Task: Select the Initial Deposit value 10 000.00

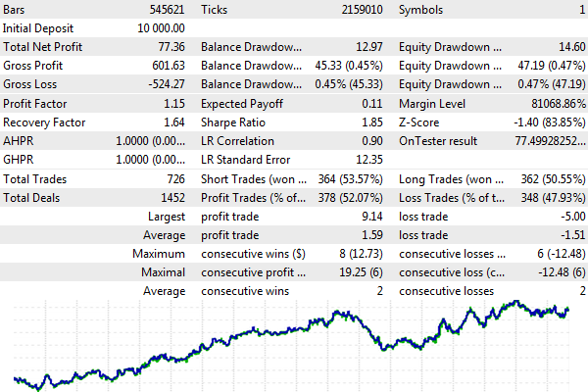Action: [x=162, y=28]
